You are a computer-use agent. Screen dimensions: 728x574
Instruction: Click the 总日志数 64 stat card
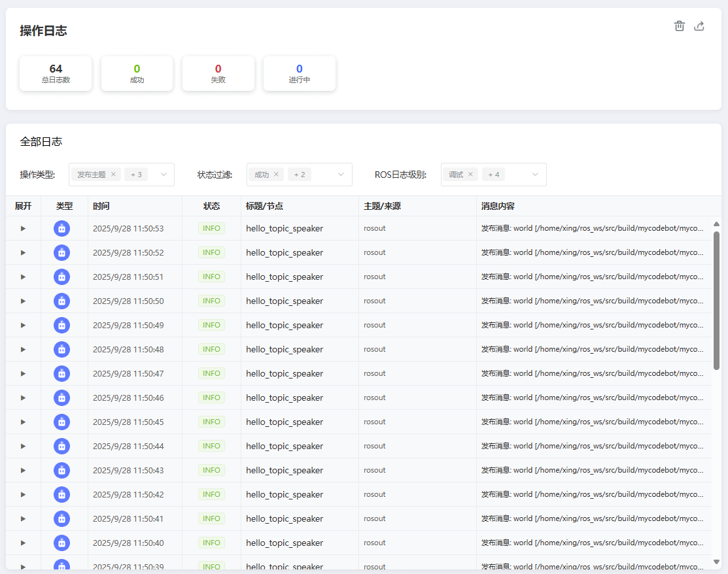pyautogui.click(x=56, y=73)
